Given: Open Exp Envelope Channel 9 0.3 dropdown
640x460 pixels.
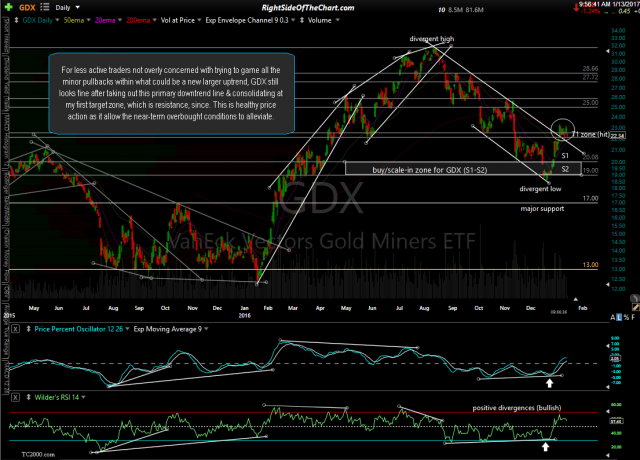Looking at the screenshot, I should pos(293,20).
